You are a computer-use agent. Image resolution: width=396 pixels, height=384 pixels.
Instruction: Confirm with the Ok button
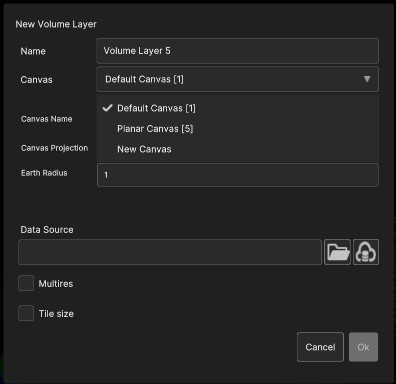click(x=363, y=347)
